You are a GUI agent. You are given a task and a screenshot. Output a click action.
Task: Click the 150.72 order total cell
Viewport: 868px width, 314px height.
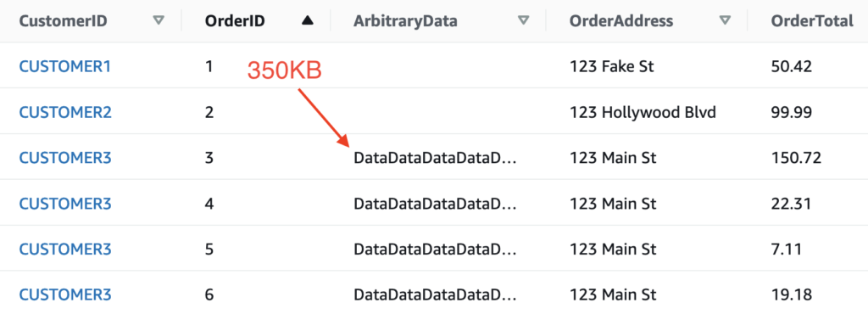796,158
